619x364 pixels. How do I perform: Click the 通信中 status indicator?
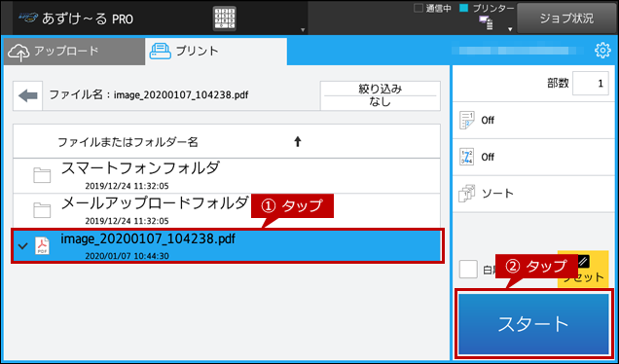coord(432,9)
